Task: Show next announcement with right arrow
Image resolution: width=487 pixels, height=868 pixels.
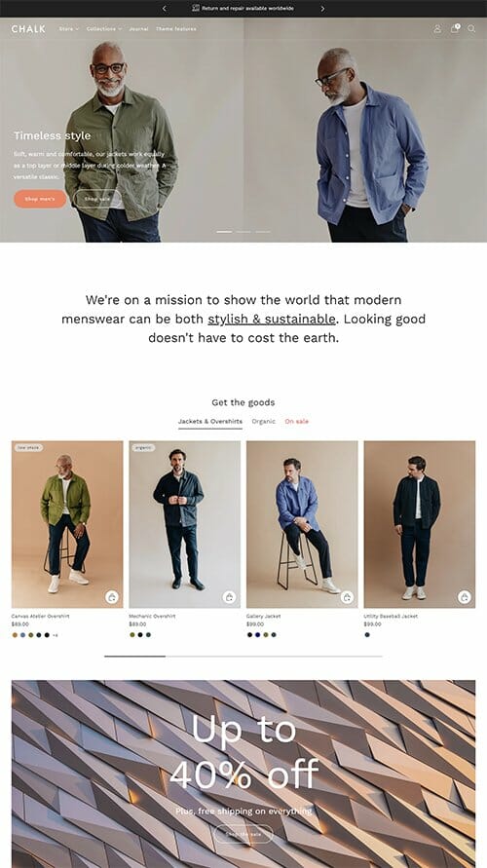Action: pos(322,9)
